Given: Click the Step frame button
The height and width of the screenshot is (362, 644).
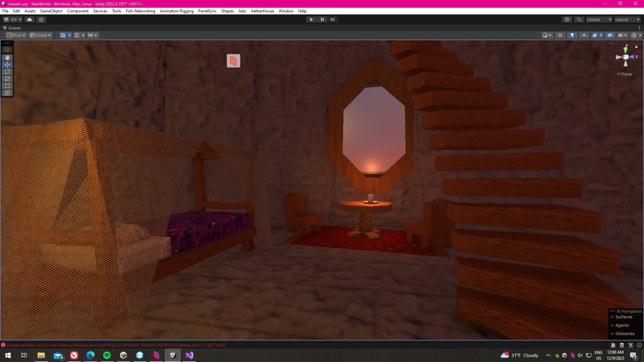Looking at the screenshot, I should pyautogui.click(x=332, y=19).
